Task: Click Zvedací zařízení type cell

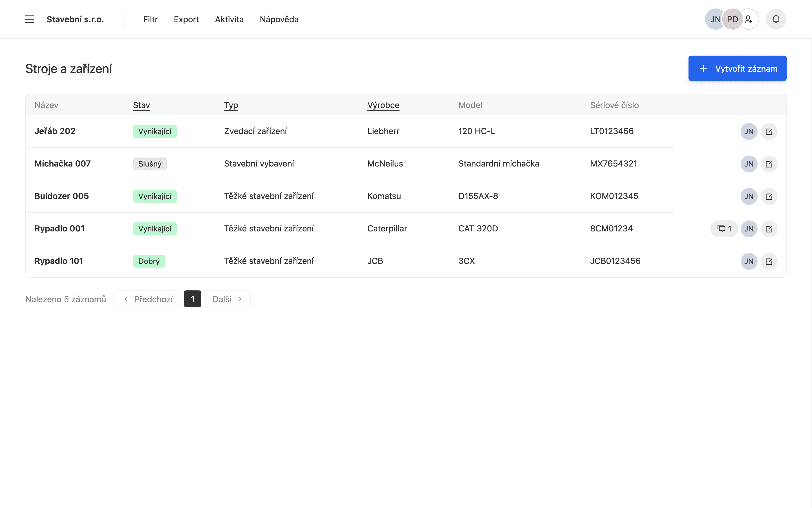Action: 255,131
